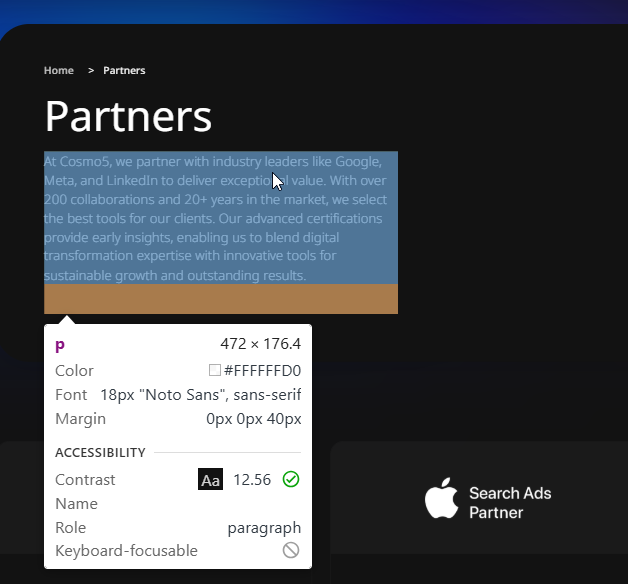Click the green contrast pass checkmark
Viewport: 628px width, 584px height.
(291, 479)
